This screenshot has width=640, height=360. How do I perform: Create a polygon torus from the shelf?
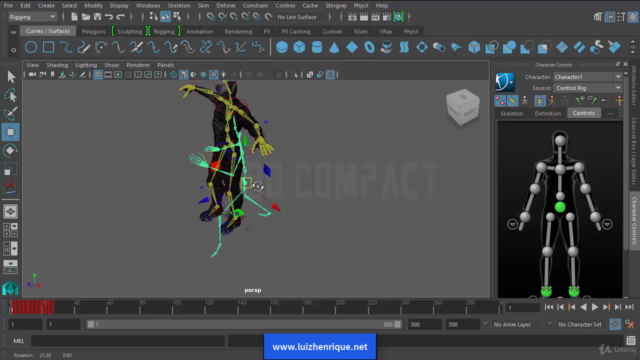(369, 47)
